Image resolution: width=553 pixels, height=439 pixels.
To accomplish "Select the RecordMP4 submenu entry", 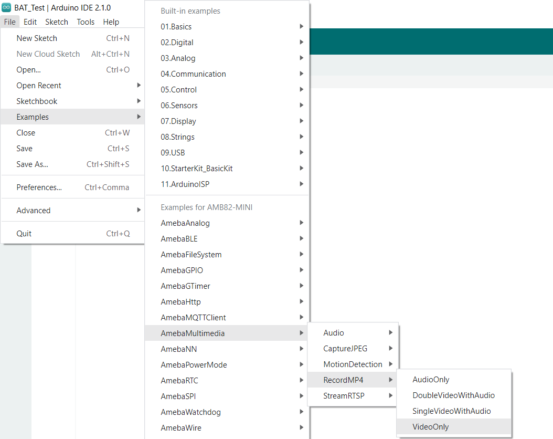I will [353, 380].
